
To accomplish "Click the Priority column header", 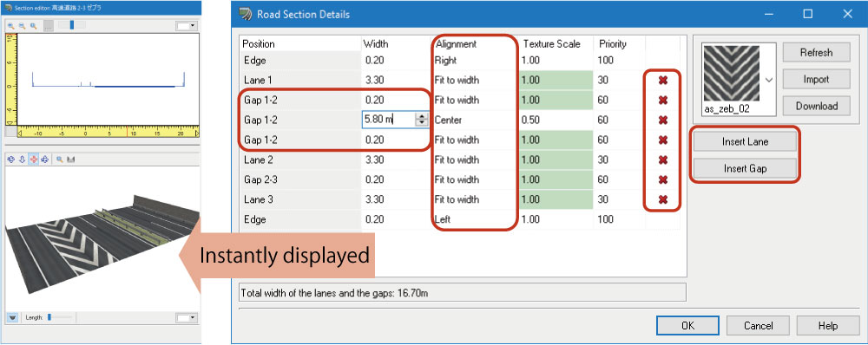I will [612, 44].
